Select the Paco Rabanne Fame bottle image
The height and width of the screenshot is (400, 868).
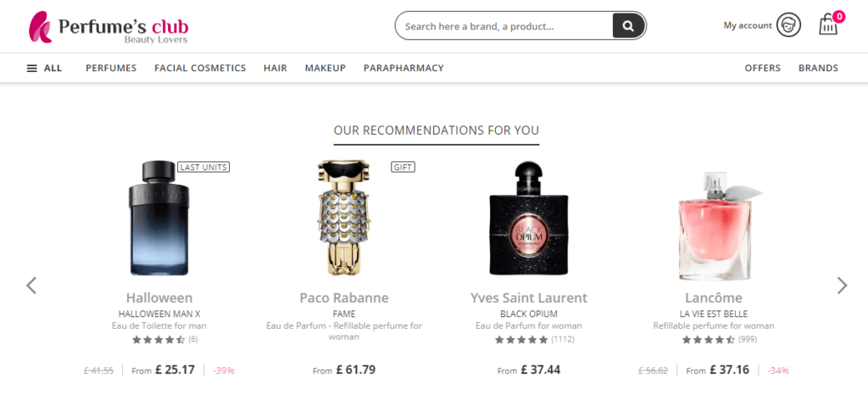(344, 218)
